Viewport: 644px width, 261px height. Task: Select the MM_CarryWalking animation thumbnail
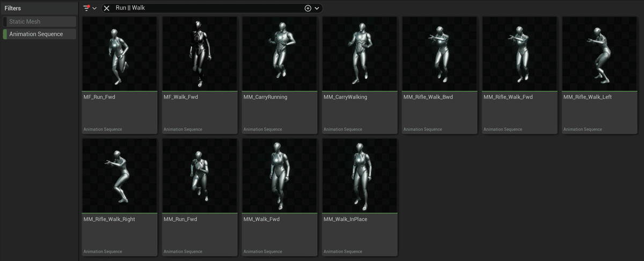point(360,54)
